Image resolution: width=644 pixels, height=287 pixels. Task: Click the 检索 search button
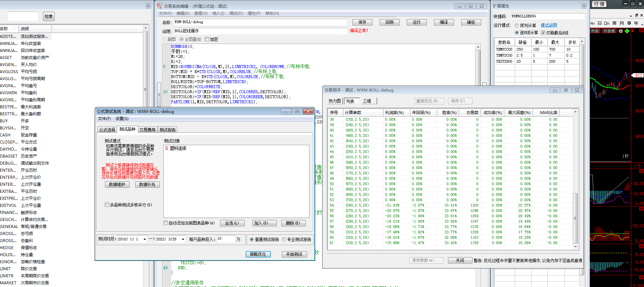[49, 16]
